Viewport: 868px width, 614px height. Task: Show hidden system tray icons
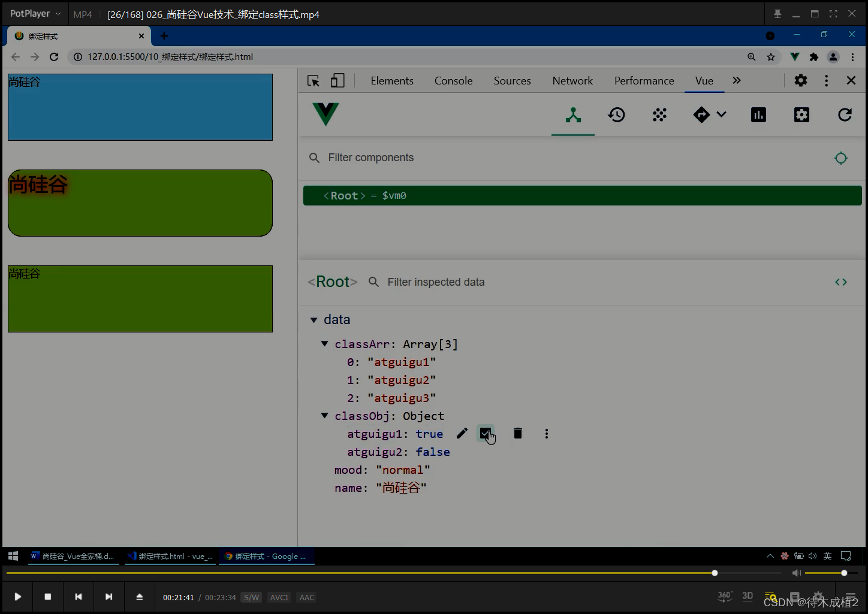770,556
